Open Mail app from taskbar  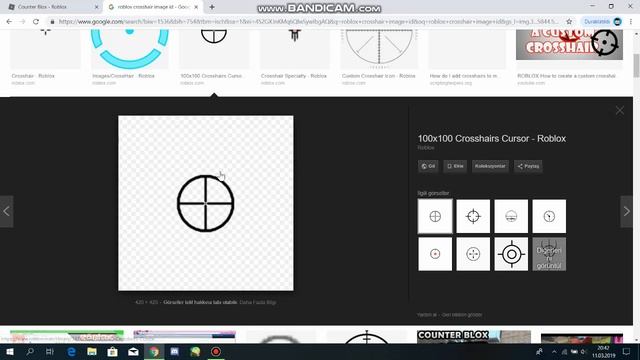coord(133,352)
